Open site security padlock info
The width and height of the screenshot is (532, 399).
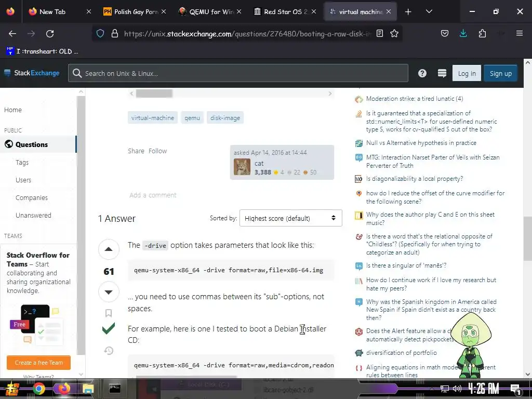click(x=115, y=34)
